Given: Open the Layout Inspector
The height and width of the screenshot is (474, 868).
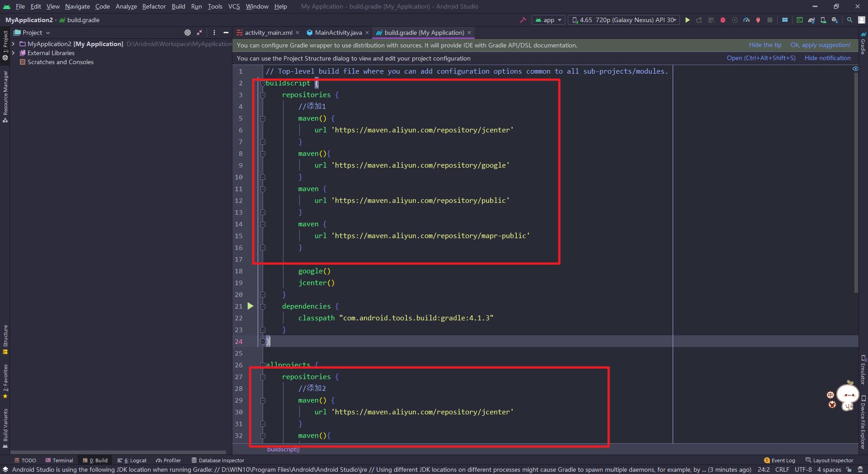Looking at the screenshot, I should (x=829, y=460).
